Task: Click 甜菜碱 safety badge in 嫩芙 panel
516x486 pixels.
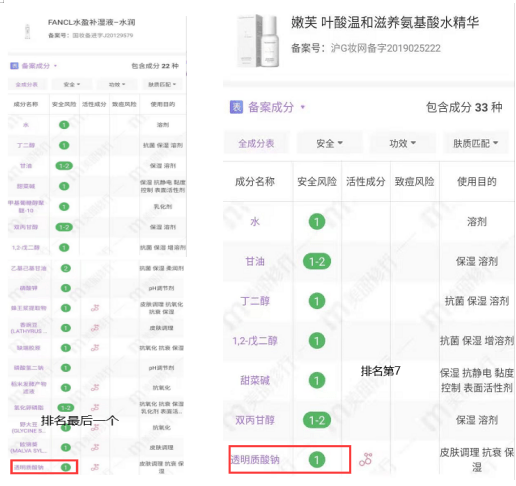Action: (317, 380)
